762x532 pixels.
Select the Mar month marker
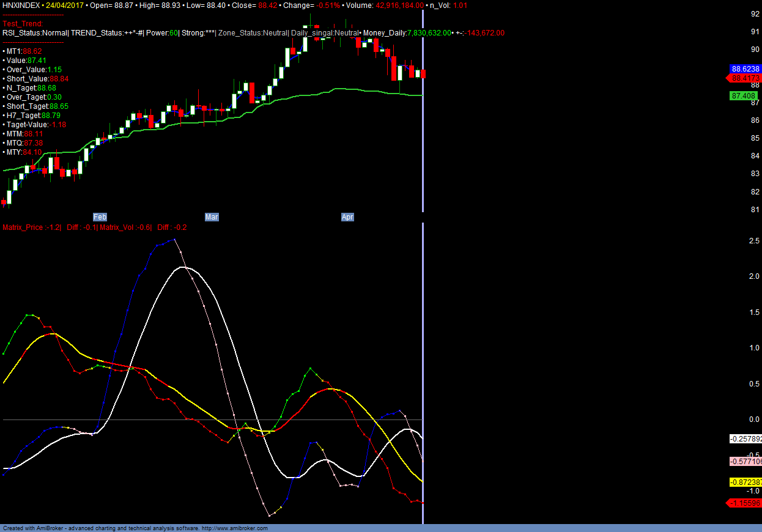212,217
